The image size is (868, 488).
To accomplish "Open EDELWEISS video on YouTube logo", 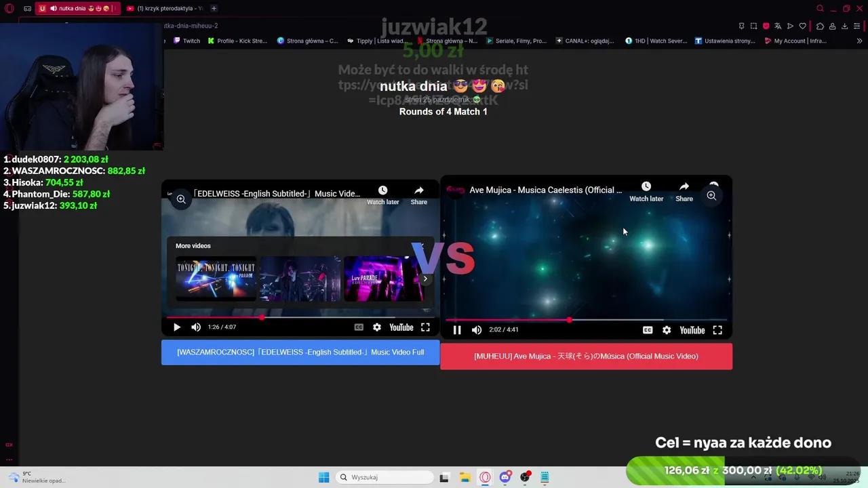I will tap(401, 327).
